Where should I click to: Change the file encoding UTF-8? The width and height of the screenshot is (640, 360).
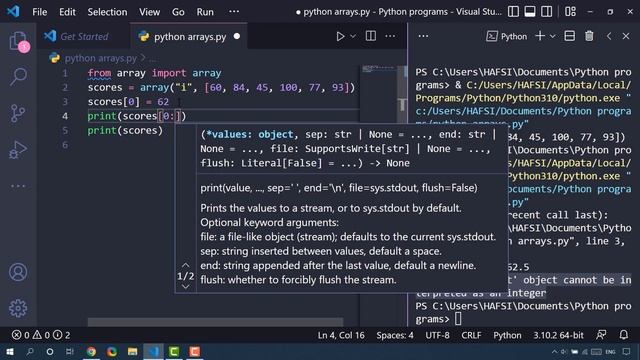point(437,335)
